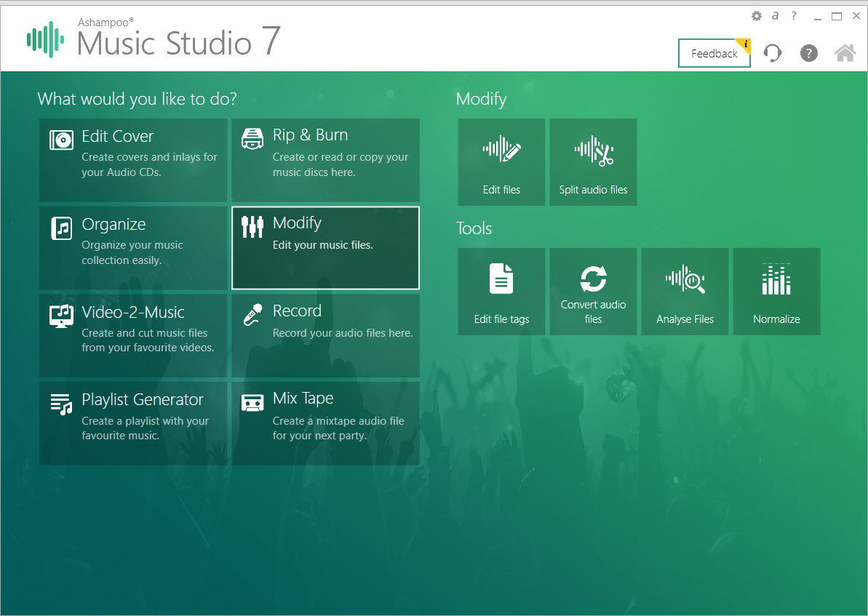Screen dimensions: 868x616
Task: Click the Feedback button
Action: pos(714,53)
